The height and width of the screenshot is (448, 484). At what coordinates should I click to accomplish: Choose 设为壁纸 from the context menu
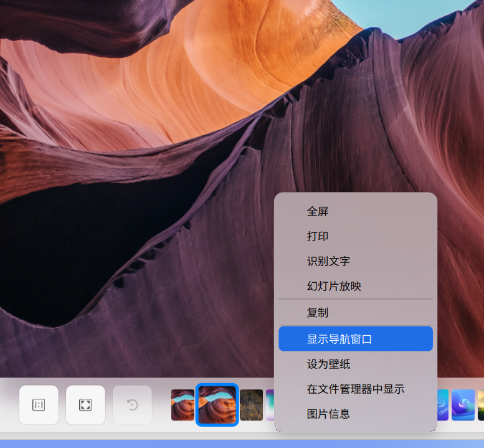click(x=356, y=364)
